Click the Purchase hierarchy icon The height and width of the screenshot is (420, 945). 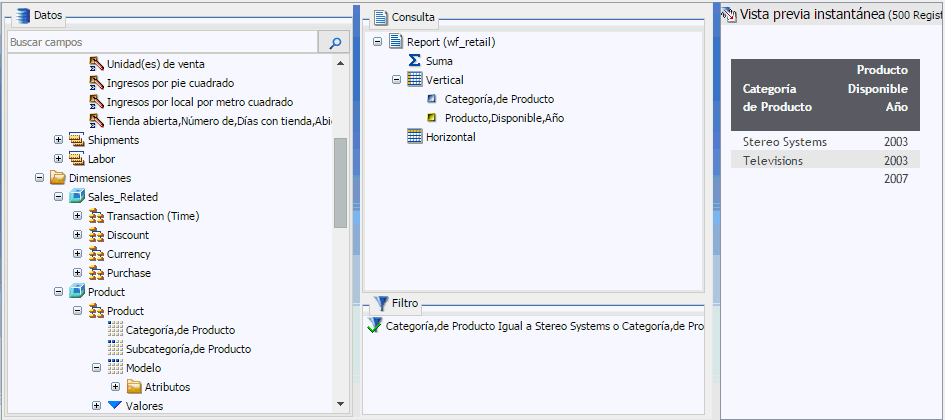click(96, 273)
